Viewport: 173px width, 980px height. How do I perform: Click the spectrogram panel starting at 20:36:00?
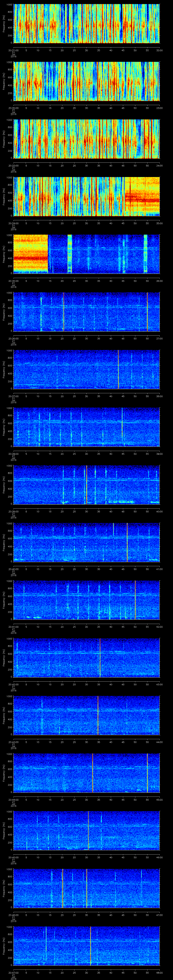tap(87, 312)
